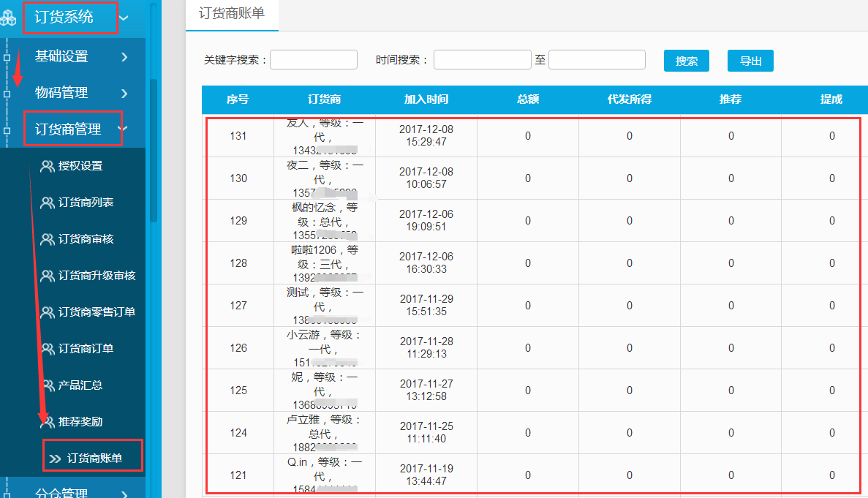This screenshot has height=498, width=868.
Task: Select row number 131
Action: coord(238,136)
